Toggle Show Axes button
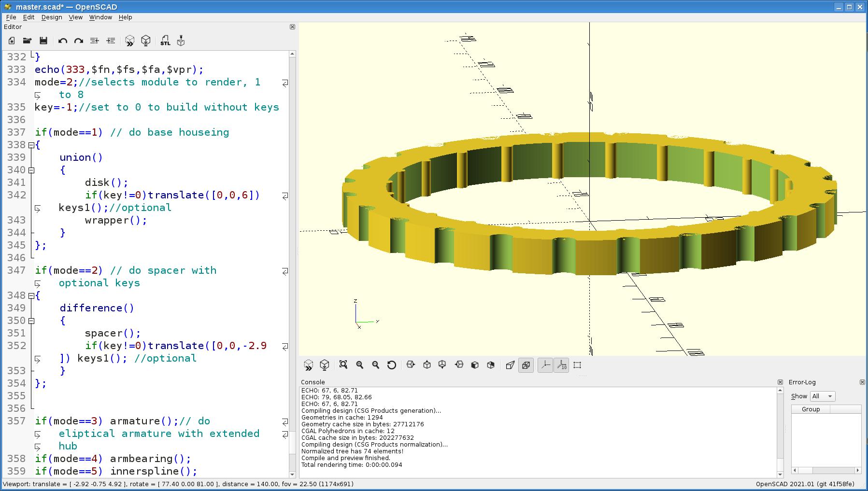 [x=545, y=365]
